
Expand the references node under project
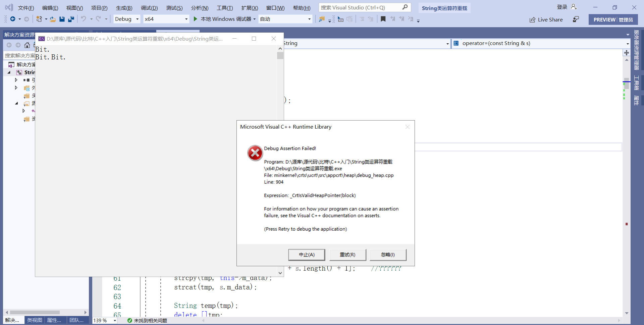pyautogui.click(x=16, y=80)
